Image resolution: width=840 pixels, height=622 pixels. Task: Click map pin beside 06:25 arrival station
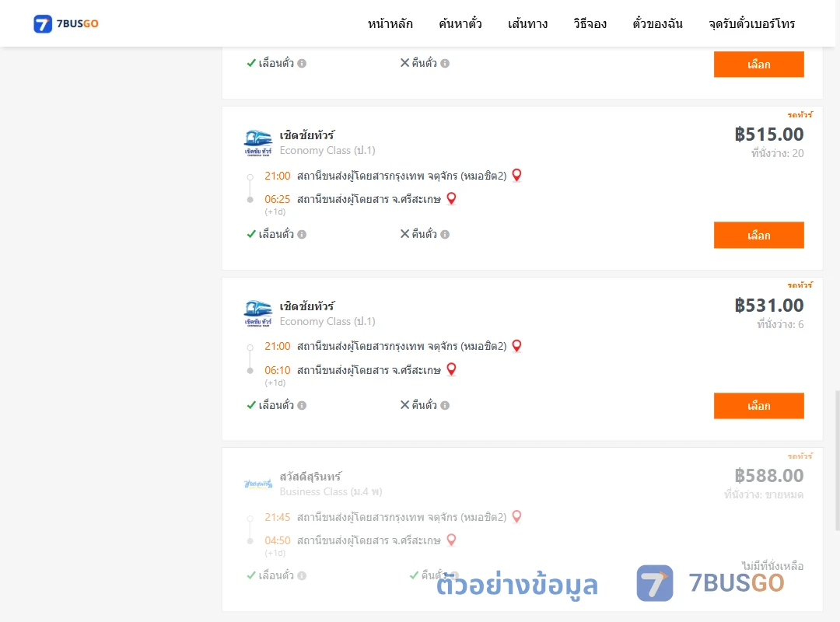451,199
